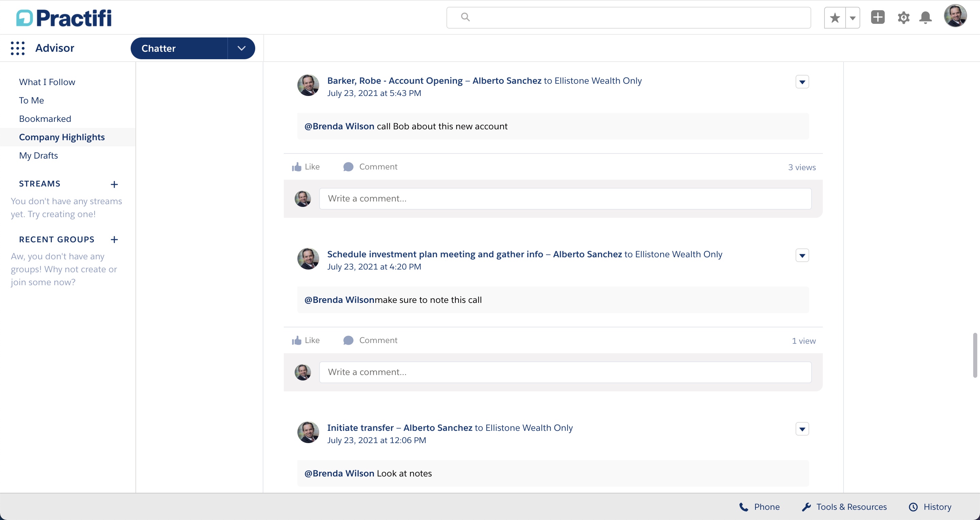Open the To Me feed

point(32,100)
